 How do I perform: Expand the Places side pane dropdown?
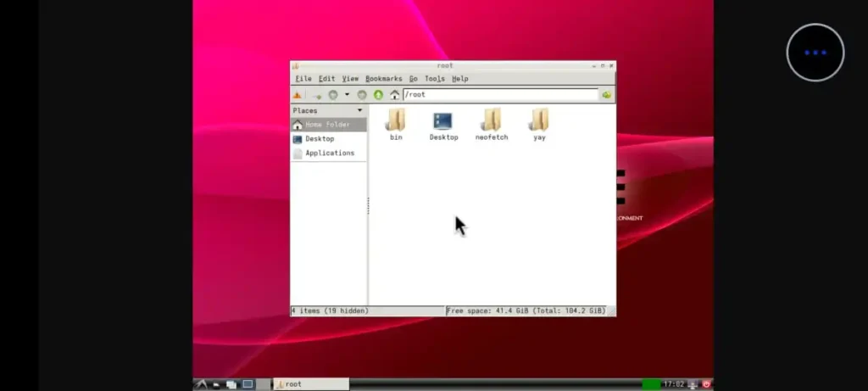coord(359,110)
